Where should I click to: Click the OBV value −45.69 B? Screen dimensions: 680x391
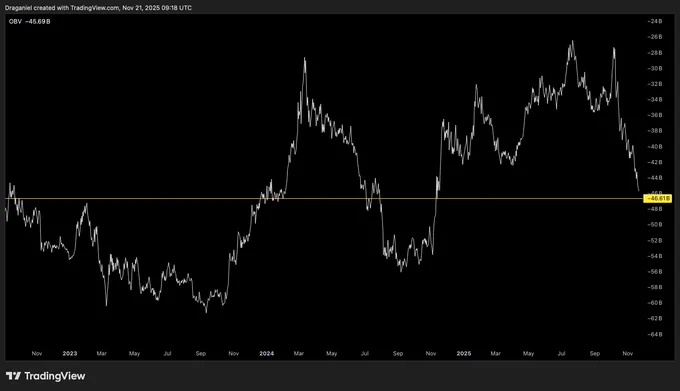[38, 21]
